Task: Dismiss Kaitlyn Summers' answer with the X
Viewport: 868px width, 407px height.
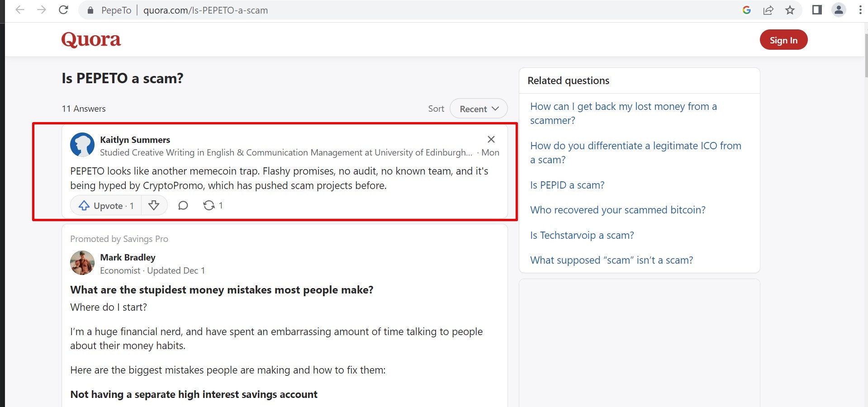Action: (491, 139)
